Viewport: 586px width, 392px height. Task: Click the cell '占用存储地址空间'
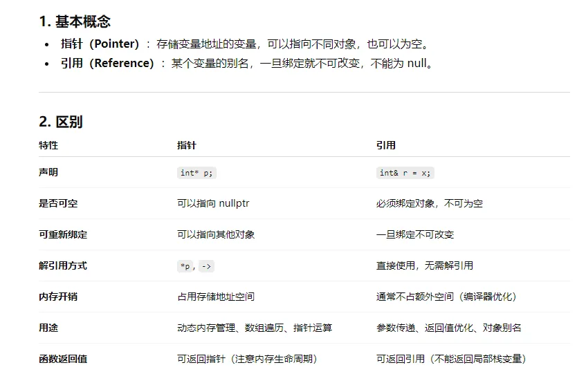[x=216, y=297]
